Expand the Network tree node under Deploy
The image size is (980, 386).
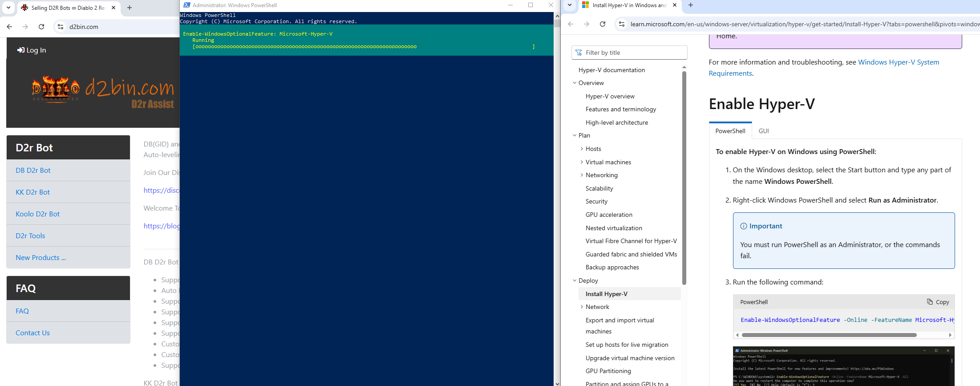point(582,307)
